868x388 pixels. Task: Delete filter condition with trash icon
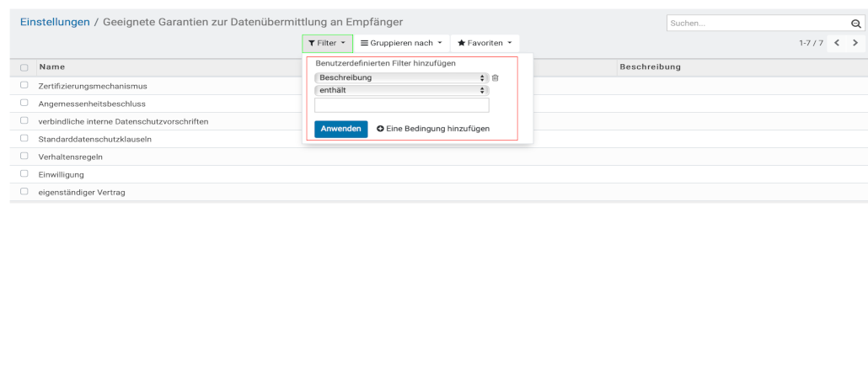pyautogui.click(x=496, y=78)
